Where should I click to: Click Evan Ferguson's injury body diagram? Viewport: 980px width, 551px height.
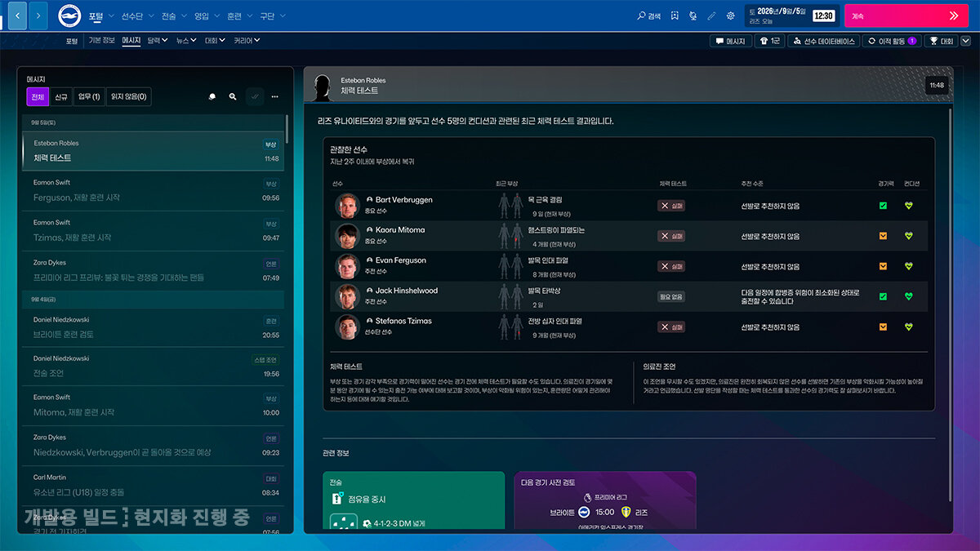click(510, 266)
